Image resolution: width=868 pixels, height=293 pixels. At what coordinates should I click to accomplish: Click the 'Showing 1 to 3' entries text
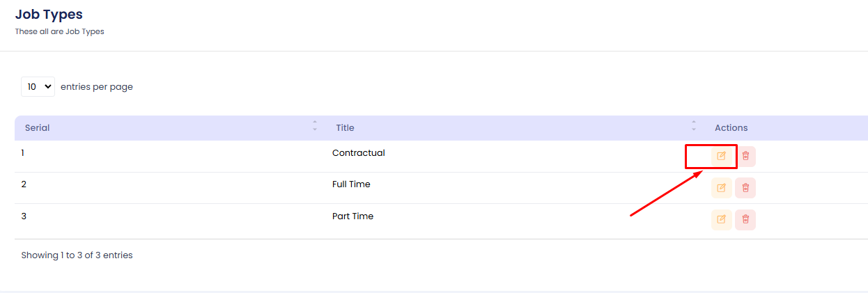pyautogui.click(x=77, y=255)
